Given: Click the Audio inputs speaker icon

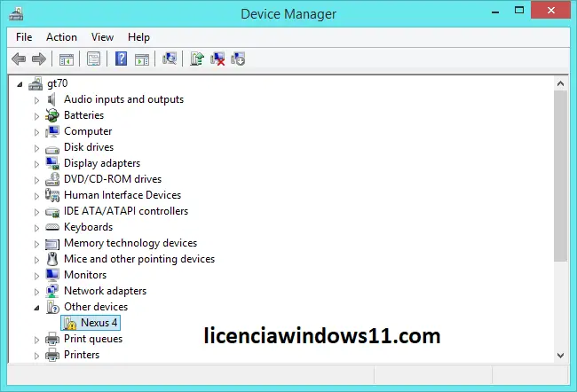Looking at the screenshot, I should click(51, 99).
